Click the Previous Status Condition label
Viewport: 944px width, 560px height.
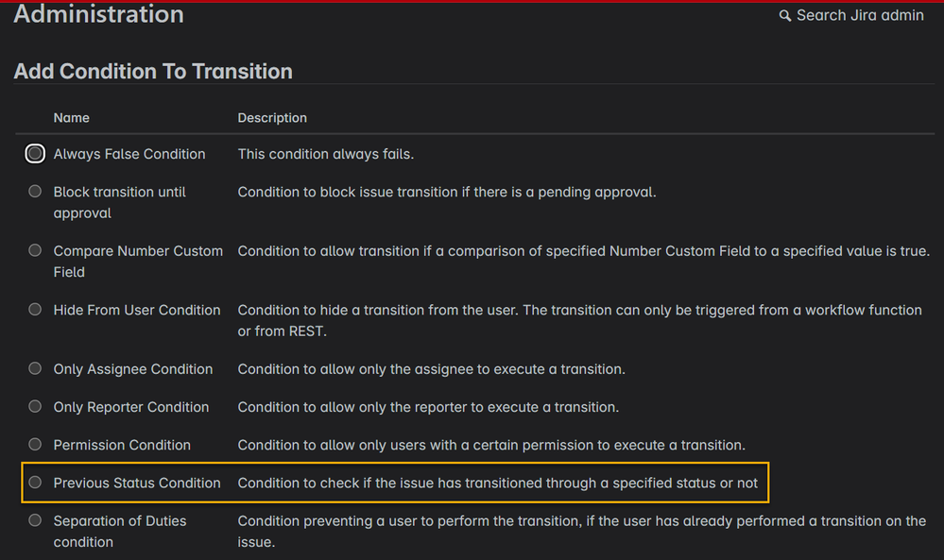coord(137,483)
